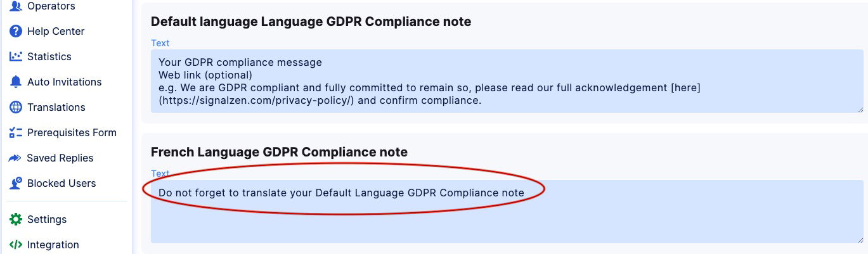Click the Help Center question mark icon
The width and height of the screenshot is (868, 254).
coord(16,32)
